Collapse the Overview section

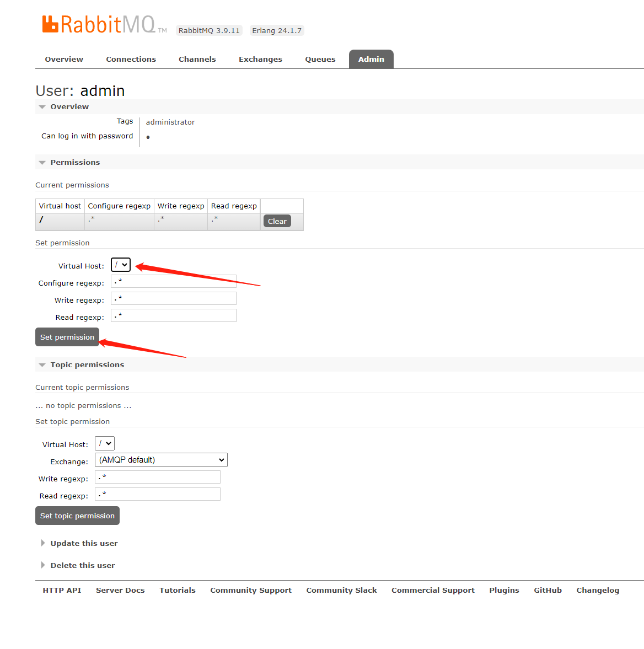[x=69, y=107]
